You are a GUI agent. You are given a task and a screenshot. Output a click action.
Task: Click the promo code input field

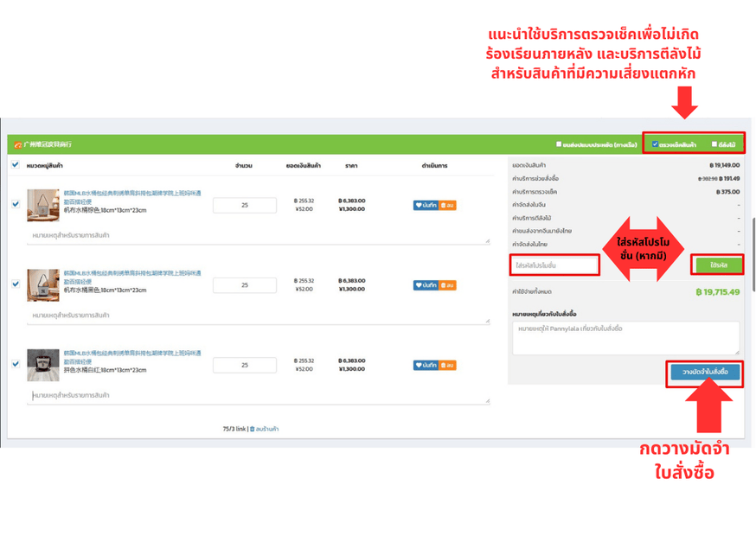point(554,265)
